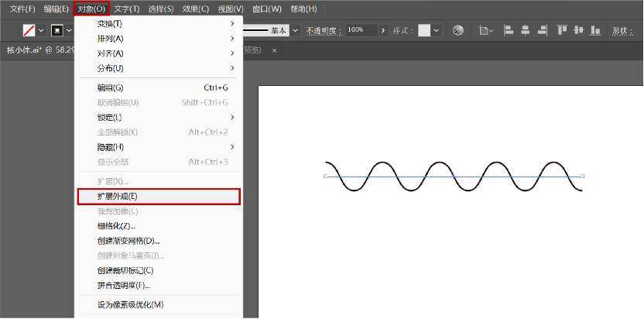Click the 对象(O) menu

(x=91, y=9)
